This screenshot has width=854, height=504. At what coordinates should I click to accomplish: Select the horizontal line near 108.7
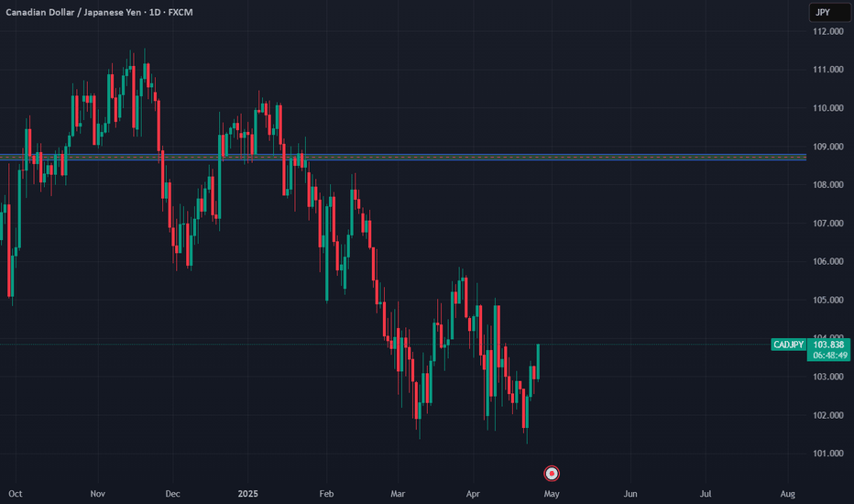403,158
